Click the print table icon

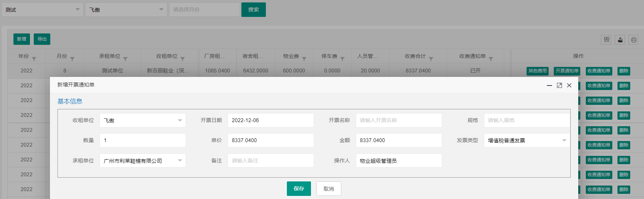click(633, 40)
